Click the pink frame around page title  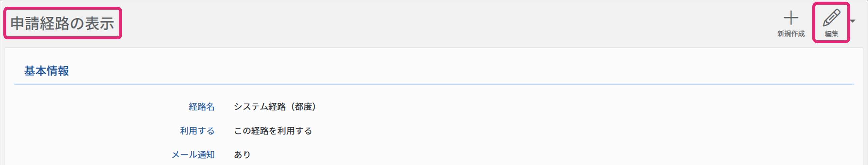click(62, 8)
